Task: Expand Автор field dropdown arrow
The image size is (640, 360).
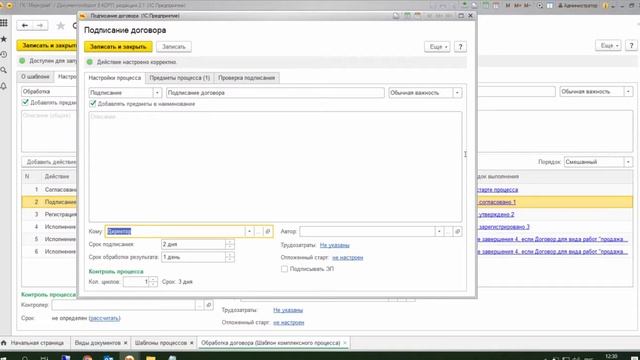Action: point(439,231)
